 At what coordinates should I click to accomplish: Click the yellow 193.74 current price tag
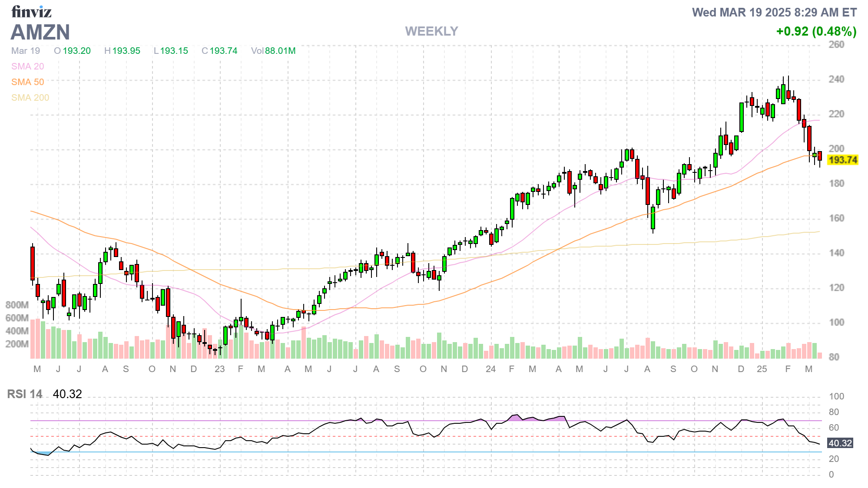[x=842, y=160]
